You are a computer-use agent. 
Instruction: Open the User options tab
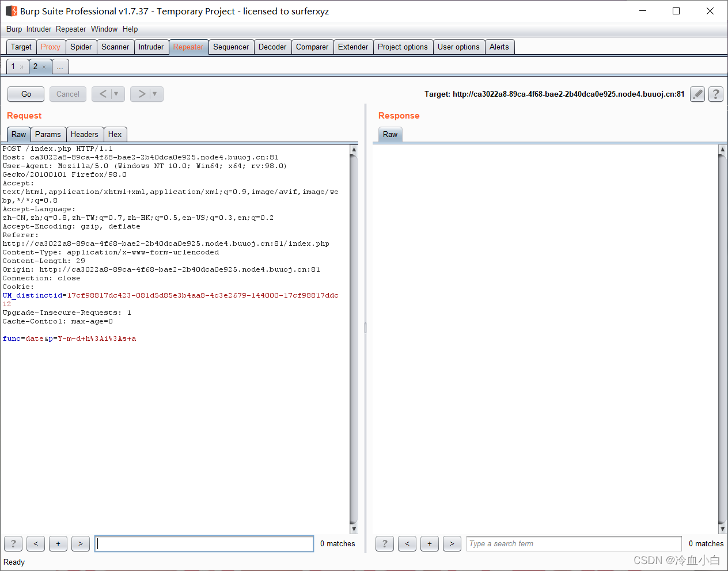point(458,47)
